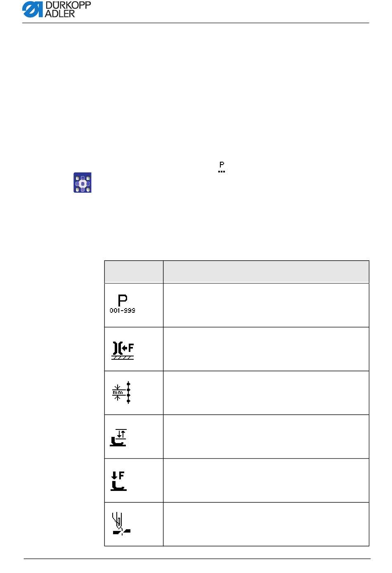This screenshot has width=392, height=573.
Task: Click the description cell beside P 001-999
Action: [266, 305]
